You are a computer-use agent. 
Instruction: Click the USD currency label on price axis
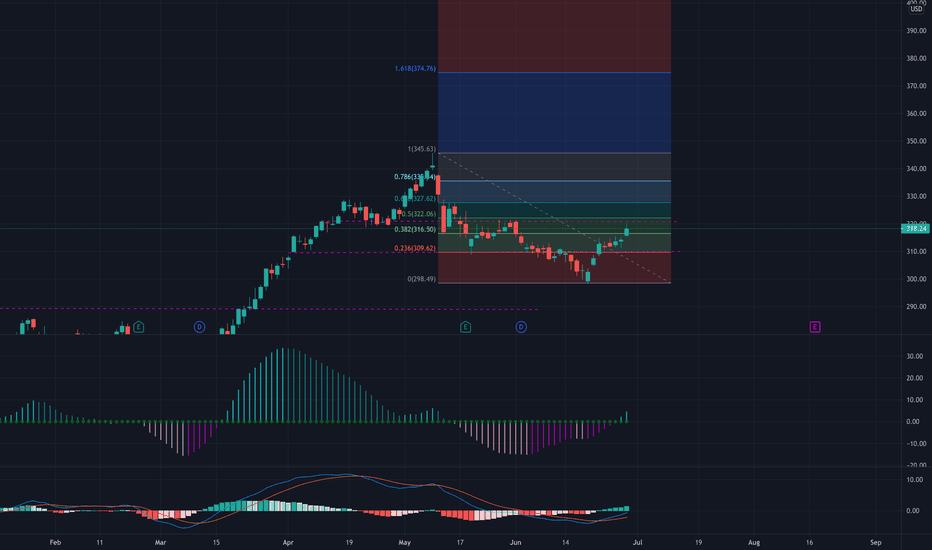click(x=916, y=9)
